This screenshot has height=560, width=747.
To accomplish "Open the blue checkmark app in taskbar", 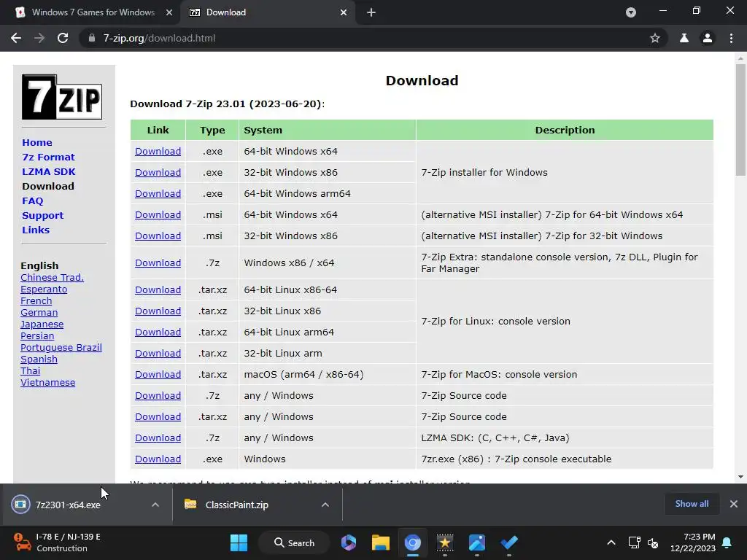I will click(x=508, y=542).
